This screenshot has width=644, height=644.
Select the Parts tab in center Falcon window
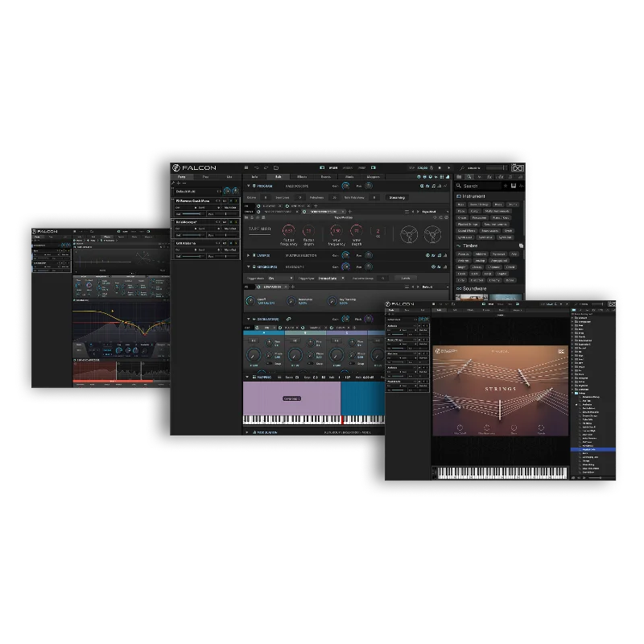[x=182, y=176]
